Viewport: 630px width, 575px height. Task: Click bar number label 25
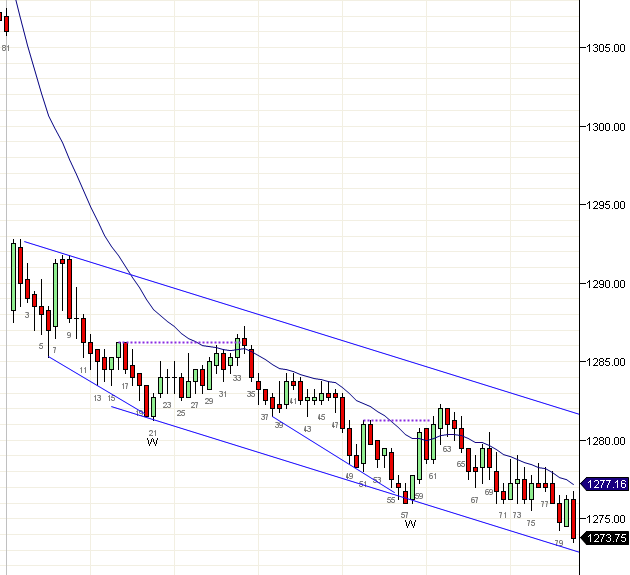pos(181,413)
